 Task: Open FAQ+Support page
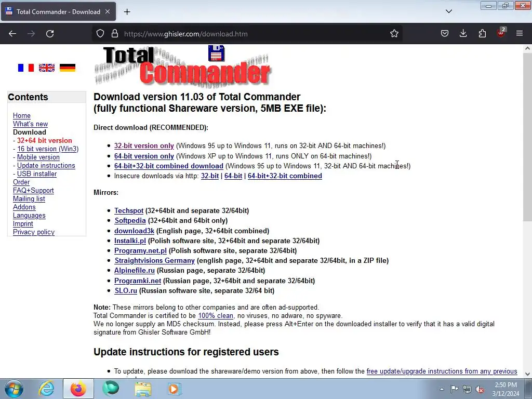click(x=33, y=190)
